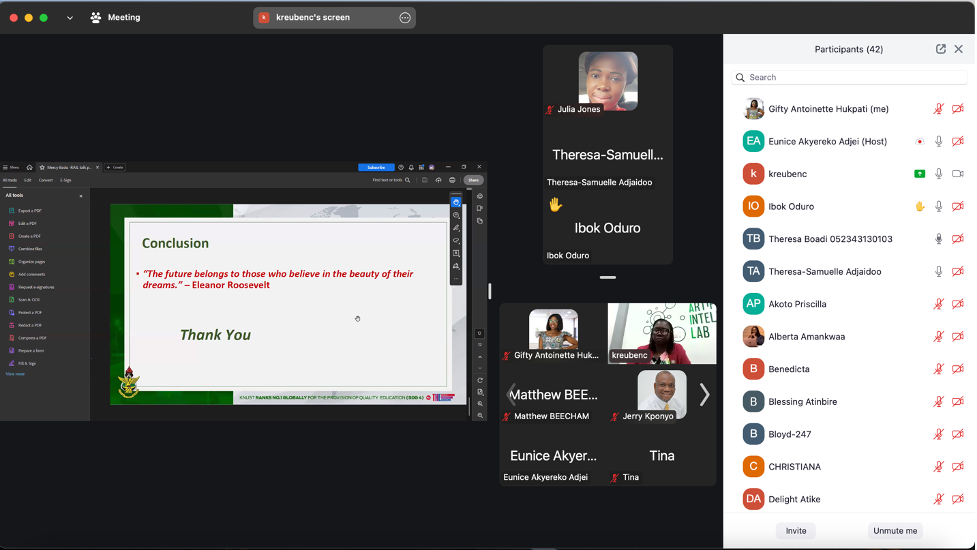This screenshot has width=977, height=550.
Task: Expand the dropdown chevron left of Meeting
Action: (x=70, y=17)
